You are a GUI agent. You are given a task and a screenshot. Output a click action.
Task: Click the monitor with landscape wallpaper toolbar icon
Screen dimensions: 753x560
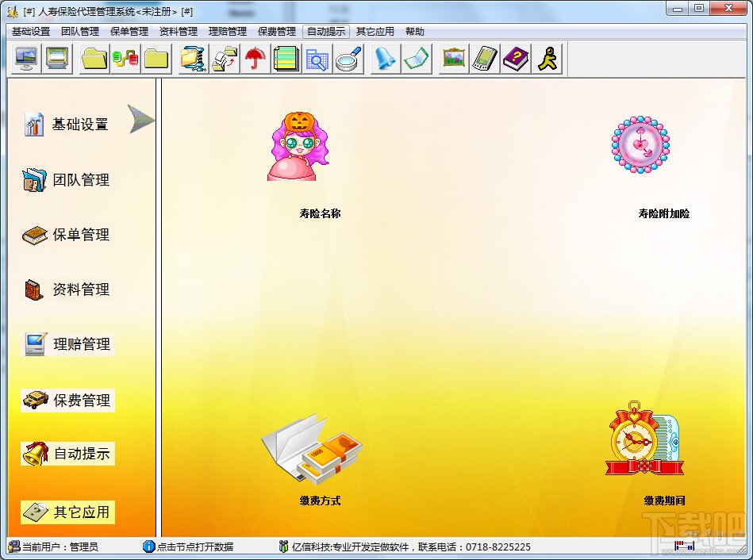26,59
